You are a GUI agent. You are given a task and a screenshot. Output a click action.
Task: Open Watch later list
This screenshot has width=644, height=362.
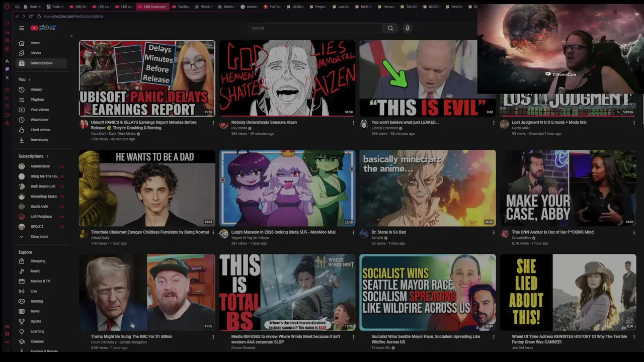pyautogui.click(x=42, y=120)
